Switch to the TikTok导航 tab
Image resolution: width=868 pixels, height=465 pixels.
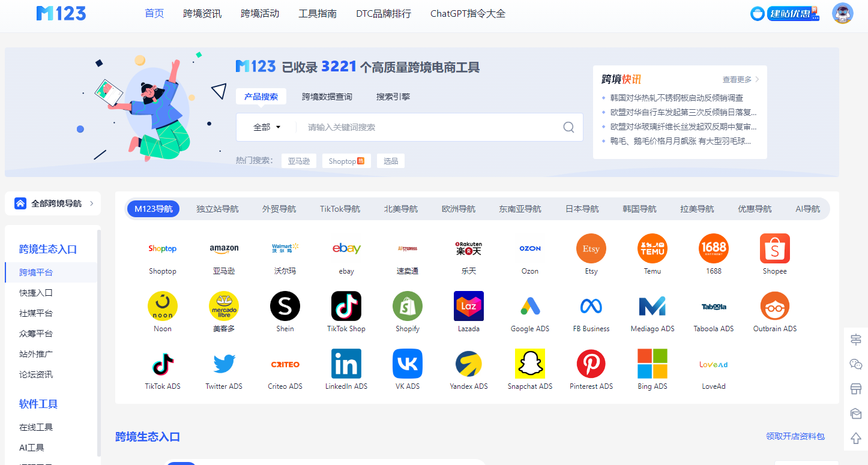pyautogui.click(x=340, y=209)
